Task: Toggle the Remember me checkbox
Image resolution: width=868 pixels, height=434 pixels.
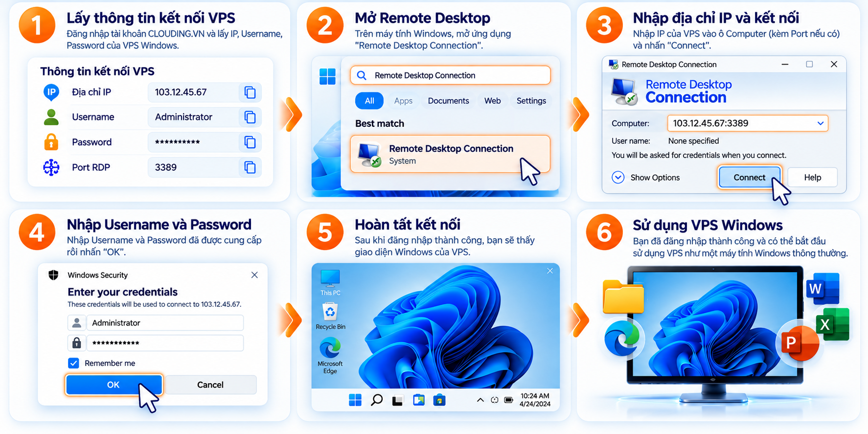Action: coord(73,363)
